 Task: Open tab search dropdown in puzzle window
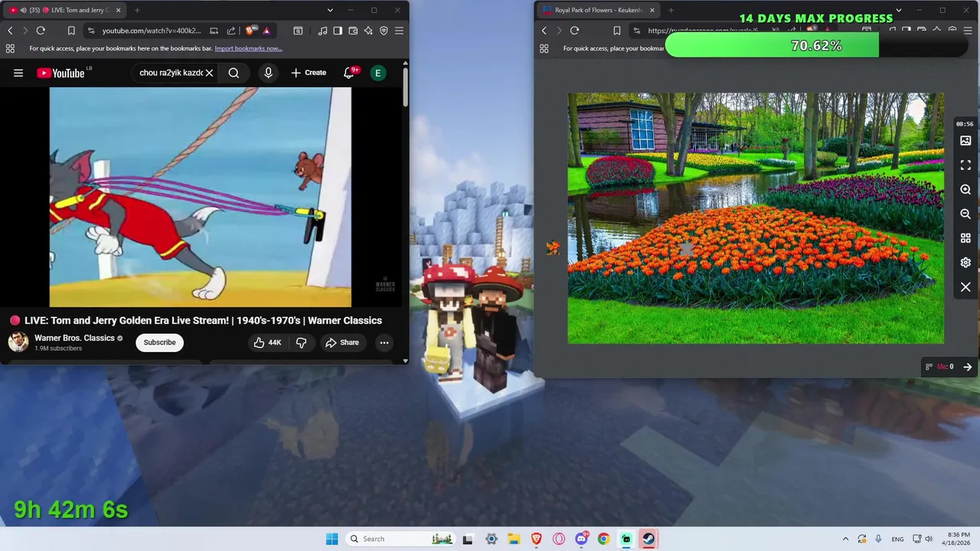pyautogui.click(x=898, y=10)
